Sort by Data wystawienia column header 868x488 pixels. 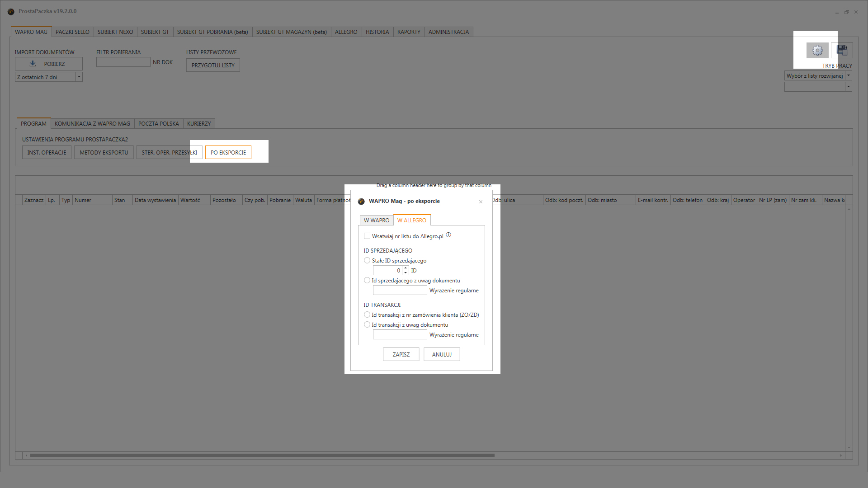[156, 200]
